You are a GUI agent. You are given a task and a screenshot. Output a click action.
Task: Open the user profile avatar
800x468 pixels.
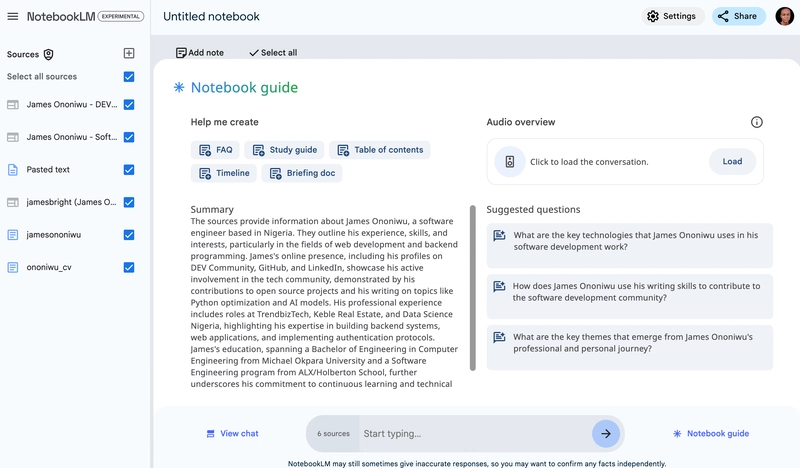point(785,16)
